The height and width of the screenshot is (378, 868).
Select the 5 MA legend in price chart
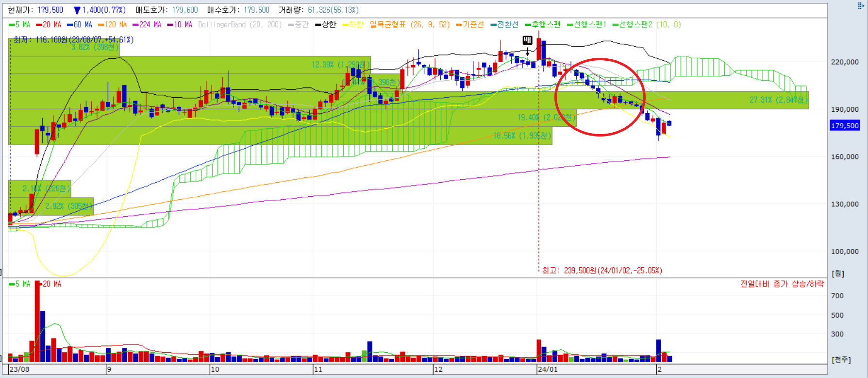[19, 24]
